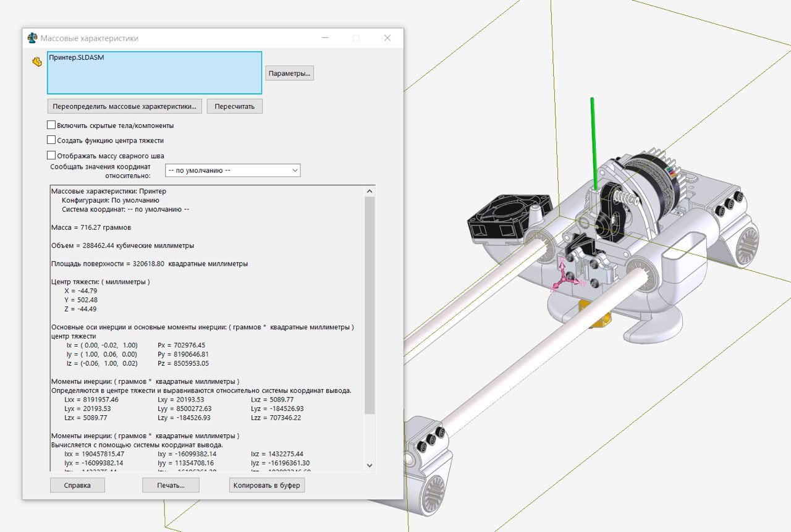
Task: Open the coordinate system dropdown '-- по умолчанию --'
Action: [x=232, y=170]
